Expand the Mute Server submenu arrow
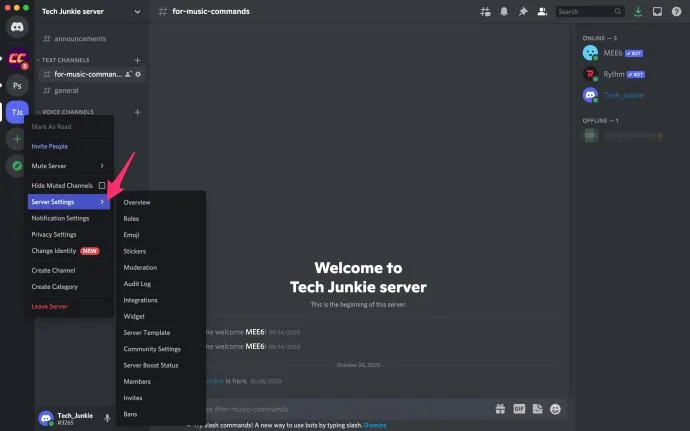 click(102, 166)
